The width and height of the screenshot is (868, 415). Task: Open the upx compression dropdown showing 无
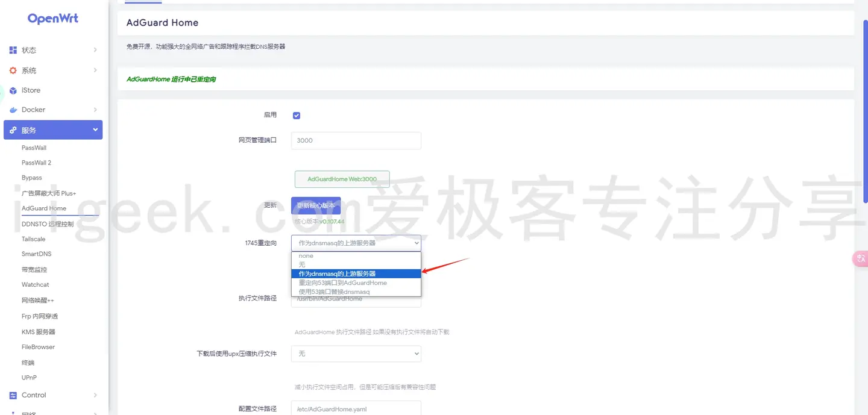pos(356,354)
